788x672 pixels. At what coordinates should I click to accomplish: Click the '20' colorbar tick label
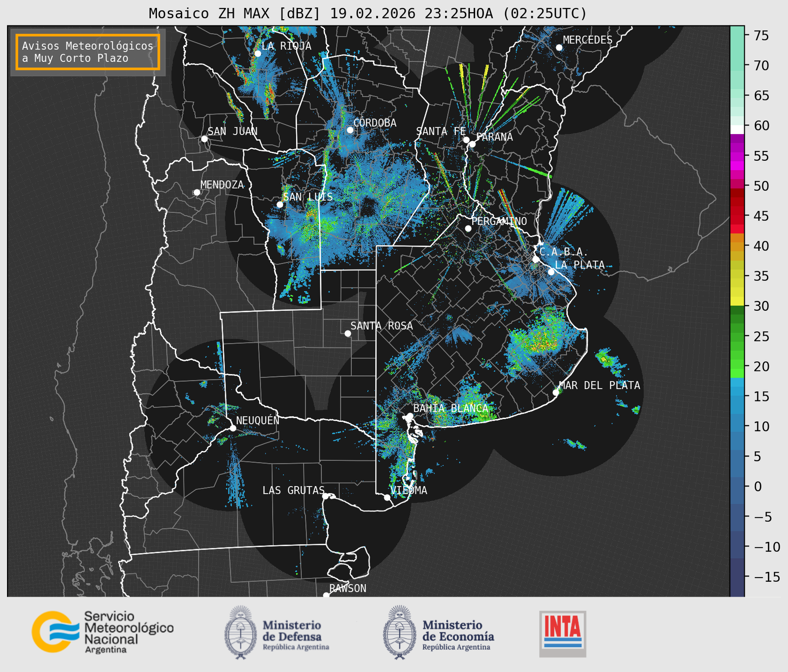pyautogui.click(x=761, y=366)
